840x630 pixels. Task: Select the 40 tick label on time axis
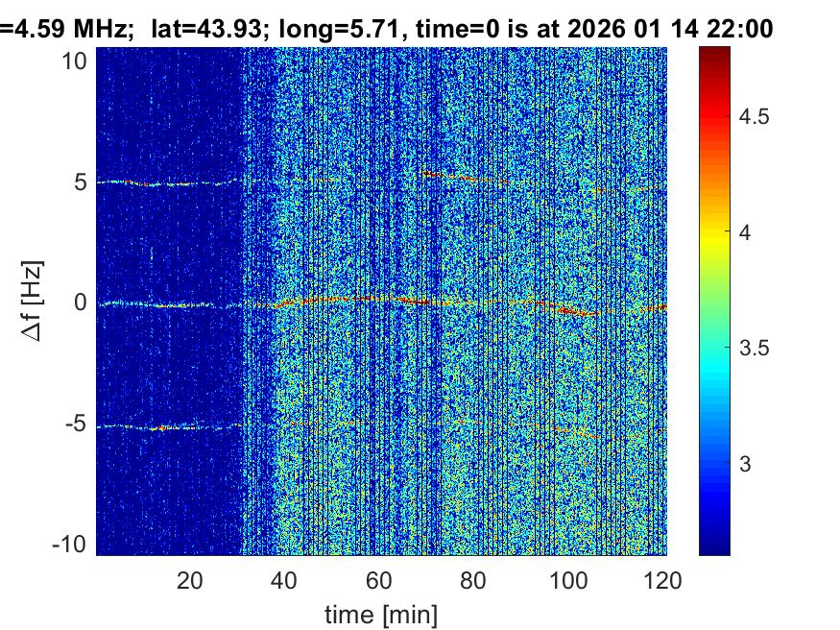pos(285,580)
